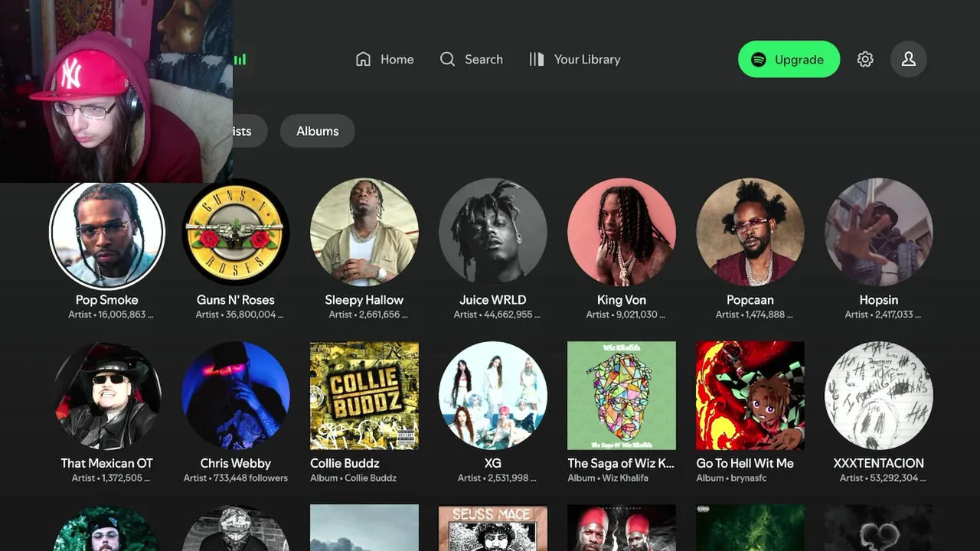Open the green smoke album cover
This screenshot has width=980, height=551.
[x=750, y=528]
